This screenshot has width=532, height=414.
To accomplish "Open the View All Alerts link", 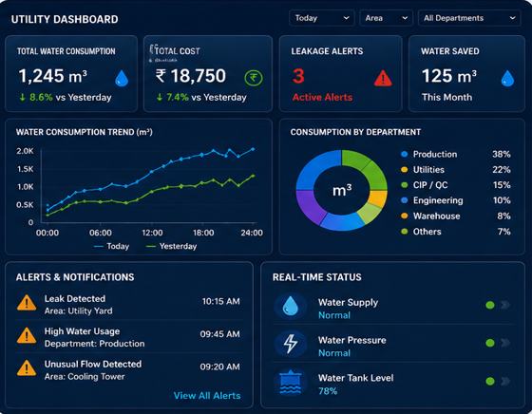I will (x=207, y=396).
